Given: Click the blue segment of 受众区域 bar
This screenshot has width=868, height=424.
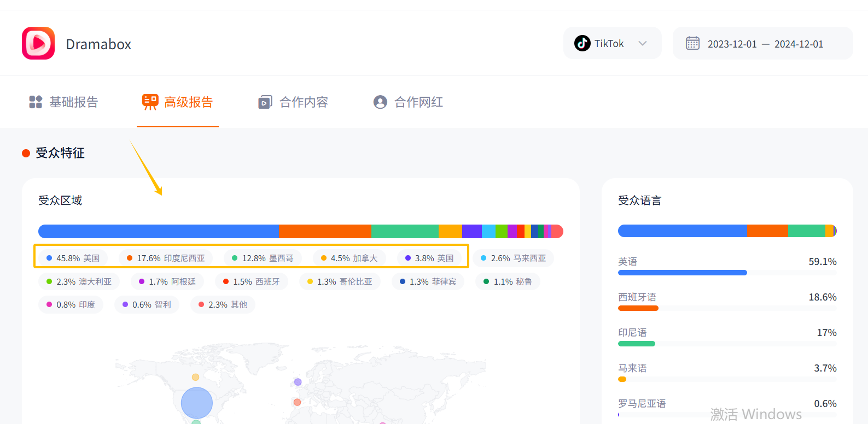Looking at the screenshot, I should pyautogui.click(x=158, y=231).
